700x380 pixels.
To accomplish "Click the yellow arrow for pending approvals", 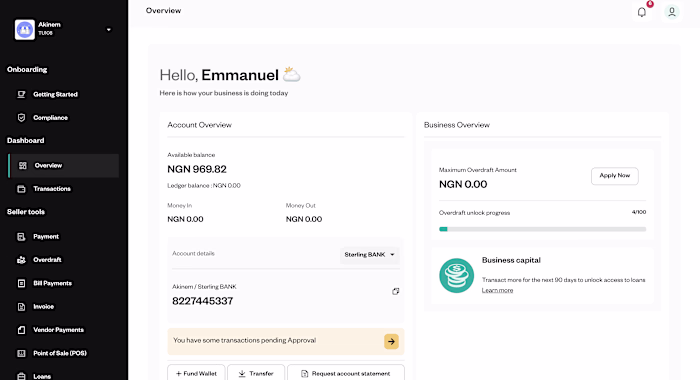I will [x=391, y=341].
